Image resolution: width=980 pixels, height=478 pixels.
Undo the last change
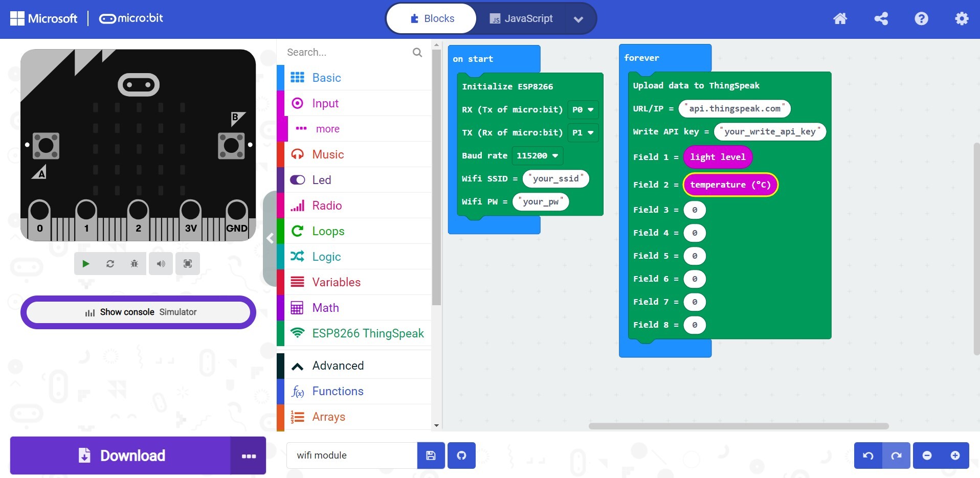(868, 456)
